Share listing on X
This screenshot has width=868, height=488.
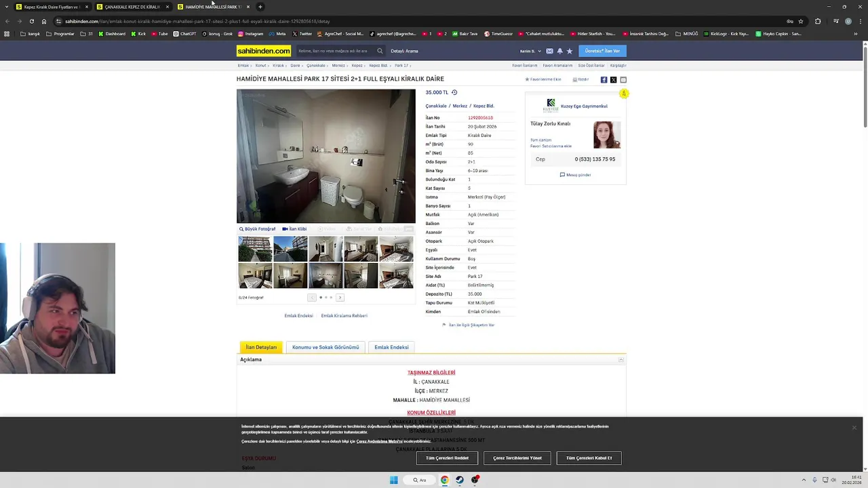click(x=613, y=79)
